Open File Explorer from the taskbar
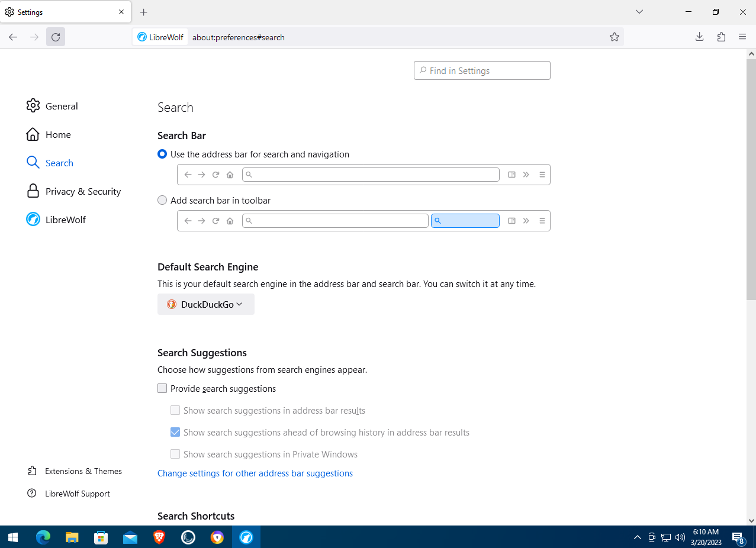The height and width of the screenshot is (548, 756). click(72, 537)
